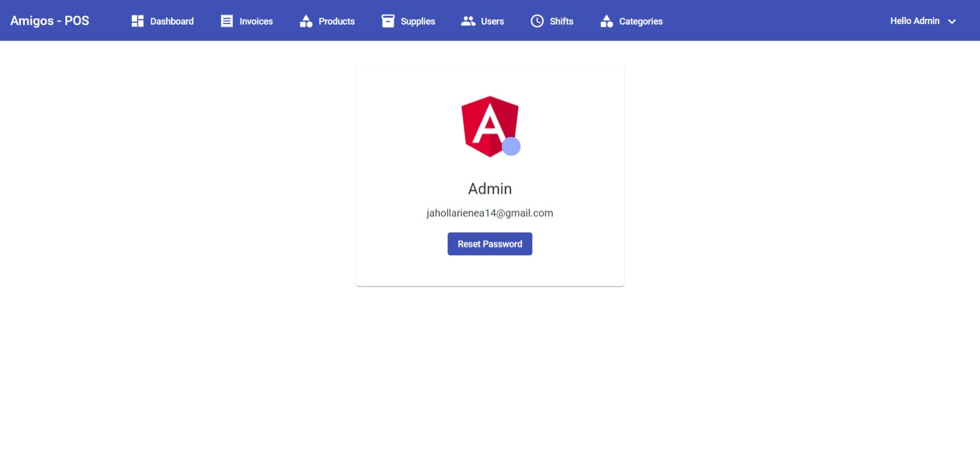Click the Invoices receipt icon
This screenshot has width=980, height=475.
click(227, 21)
